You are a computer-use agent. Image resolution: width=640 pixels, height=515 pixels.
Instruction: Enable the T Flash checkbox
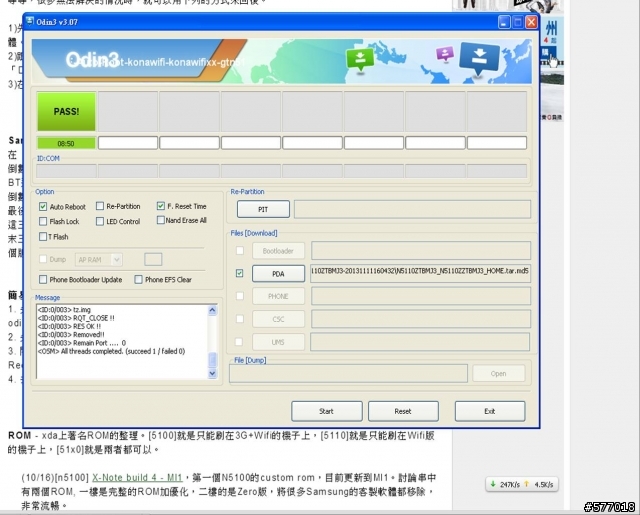pos(43,236)
